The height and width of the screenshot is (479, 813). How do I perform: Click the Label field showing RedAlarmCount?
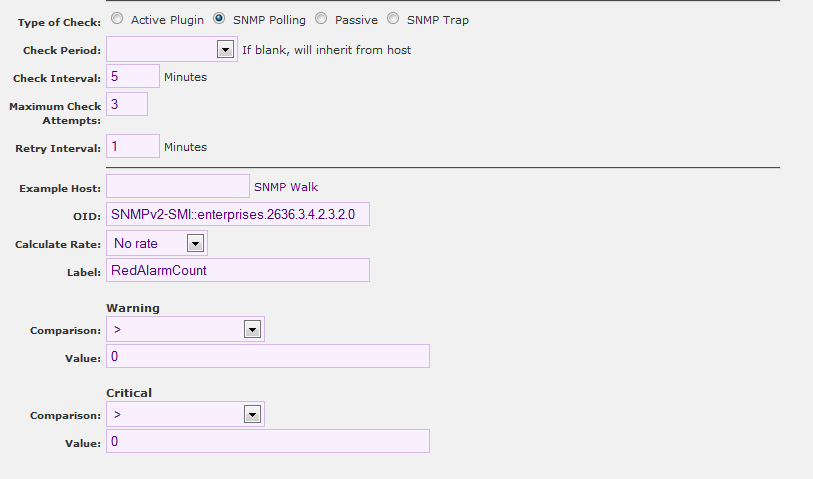tap(237, 270)
